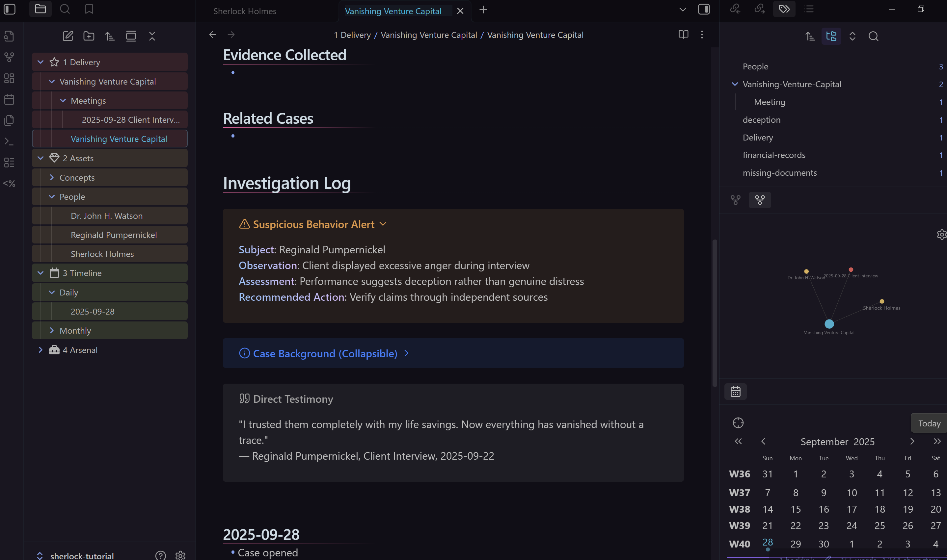Toggle the right sidebar
947x560 pixels.
[704, 9]
